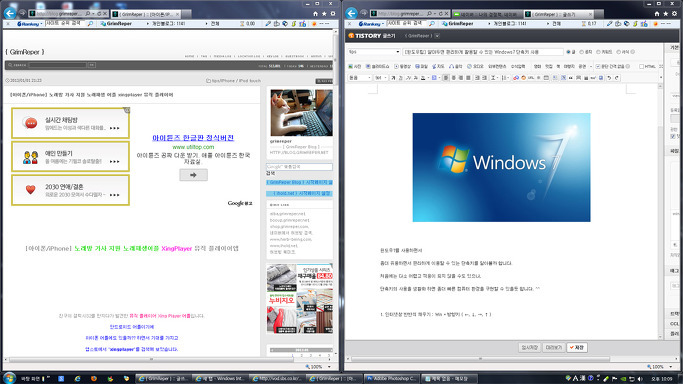The image size is (683, 384).
Task: Toggle the 문단 간격 없음 checkbox
Action: pyautogui.click(x=598, y=67)
